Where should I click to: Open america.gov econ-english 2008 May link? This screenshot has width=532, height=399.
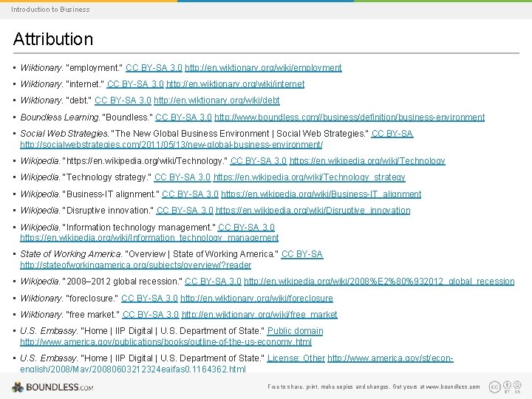390,358
